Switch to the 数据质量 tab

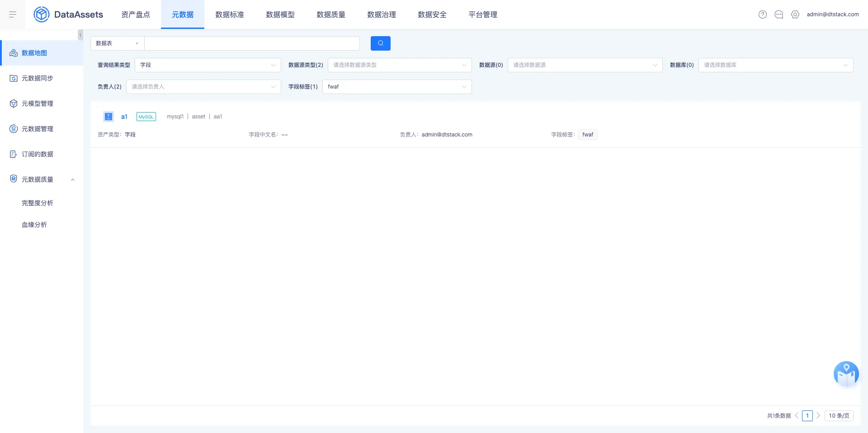point(331,14)
